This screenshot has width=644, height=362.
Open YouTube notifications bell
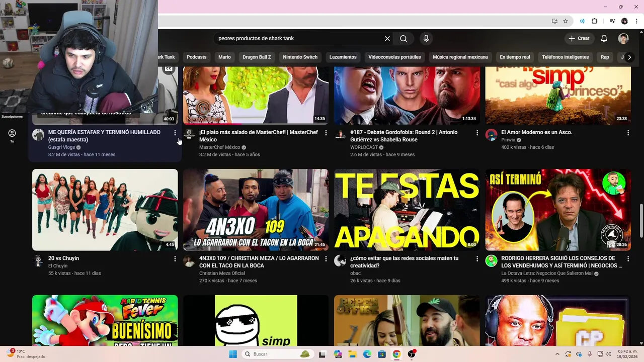604,38
